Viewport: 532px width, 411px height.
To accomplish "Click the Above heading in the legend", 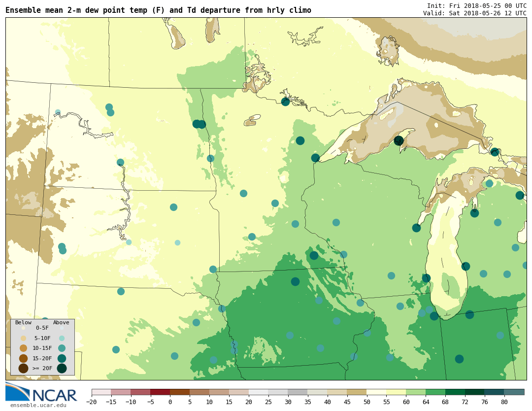I will pyautogui.click(x=61, y=322).
